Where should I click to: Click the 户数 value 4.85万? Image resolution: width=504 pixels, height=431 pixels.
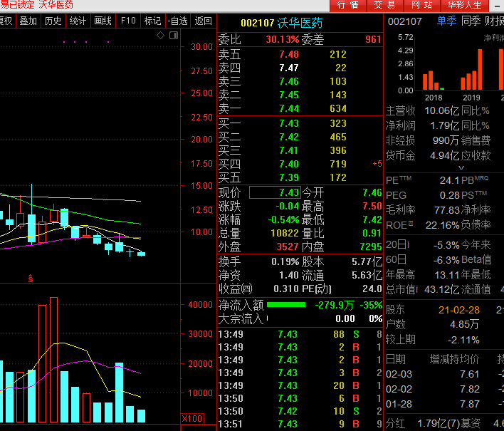coord(464,324)
